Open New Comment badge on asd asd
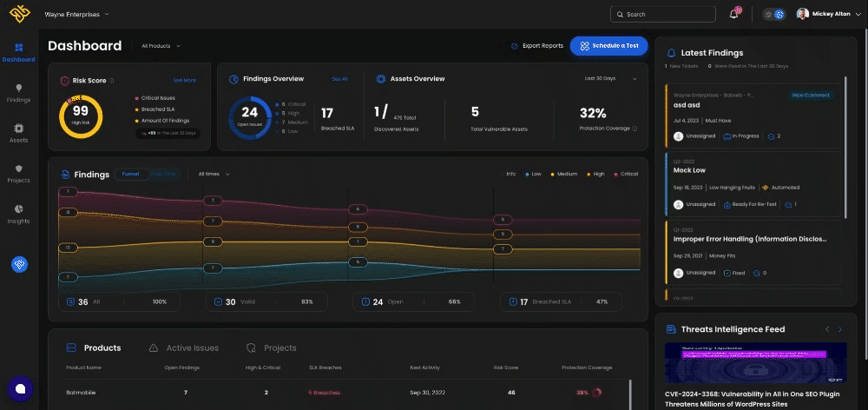 coord(811,96)
